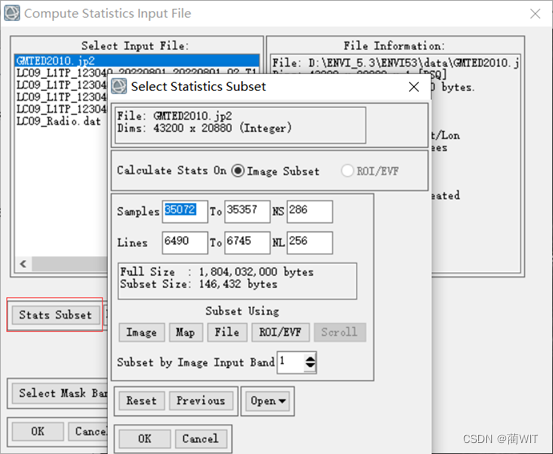Image resolution: width=553 pixels, height=454 pixels.
Task: Click Reset in Select Statistics Subset
Action: click(x=141, y=401)
